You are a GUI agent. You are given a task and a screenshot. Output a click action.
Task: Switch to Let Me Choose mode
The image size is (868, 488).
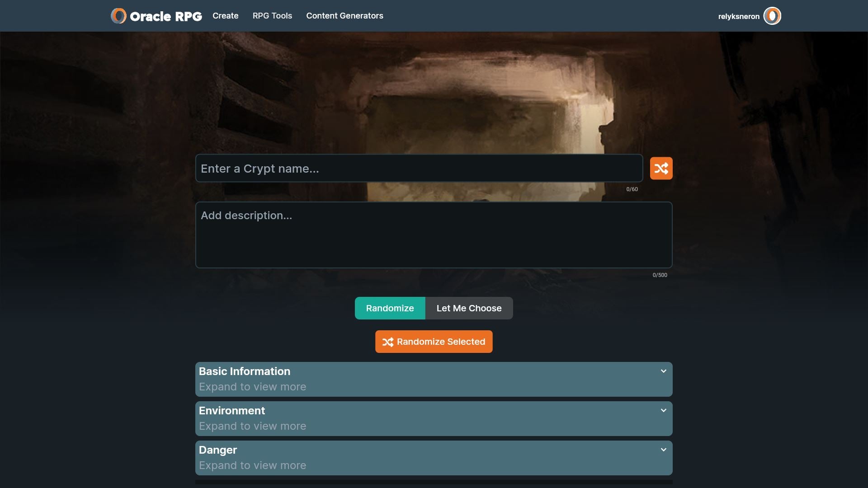click(469, 308)
